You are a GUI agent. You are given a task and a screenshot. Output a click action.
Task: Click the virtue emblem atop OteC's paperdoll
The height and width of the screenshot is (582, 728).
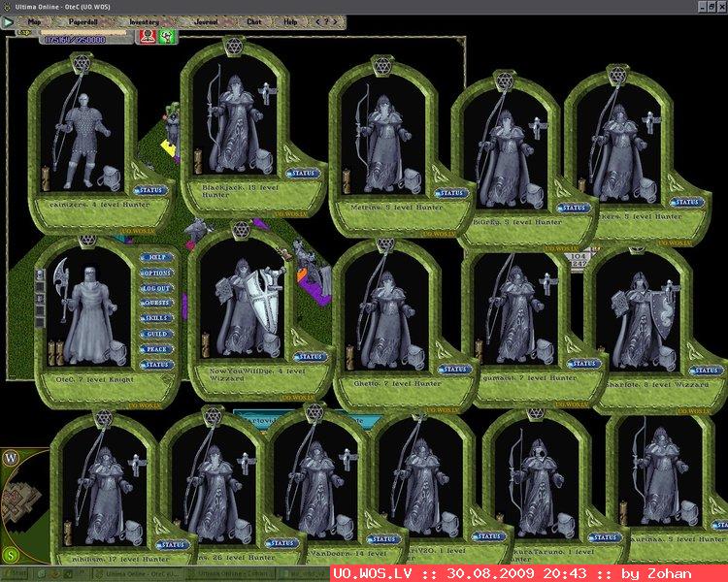87,241
